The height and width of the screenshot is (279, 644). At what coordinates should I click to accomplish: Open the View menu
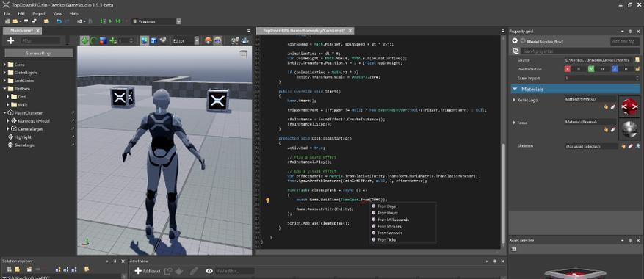(57, 13)
